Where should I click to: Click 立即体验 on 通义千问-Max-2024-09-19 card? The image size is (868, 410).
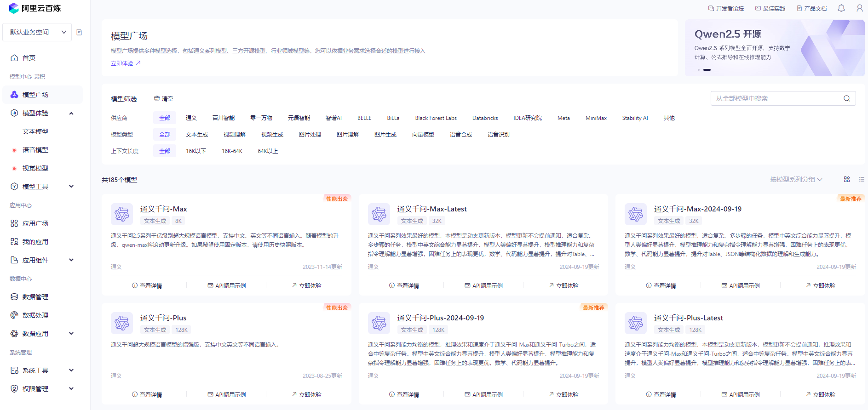tap(821, 286)
